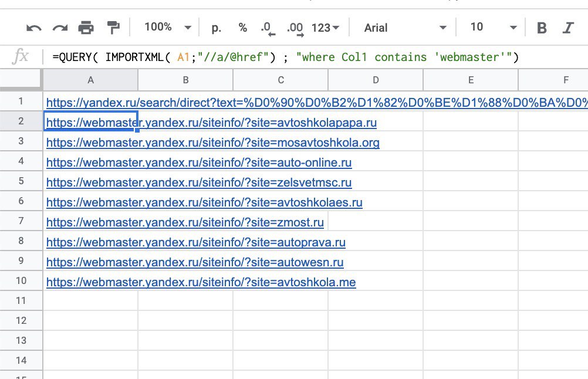Open the yandex.ru/search/direct link in A1
Image resolution: width=588 pixels, height=379 pixels.
[317, 102]
